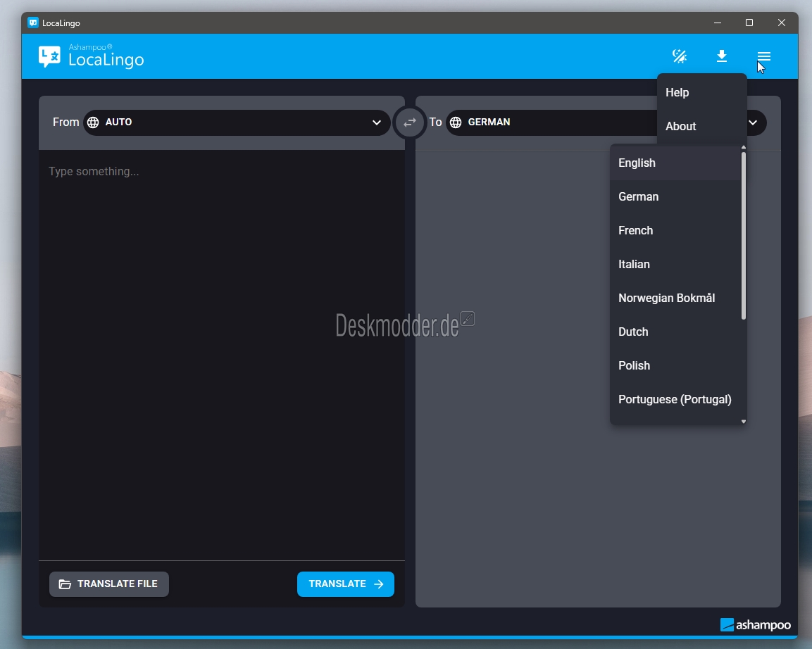
Task: Open the download models icon
Action: pos(722,56)
